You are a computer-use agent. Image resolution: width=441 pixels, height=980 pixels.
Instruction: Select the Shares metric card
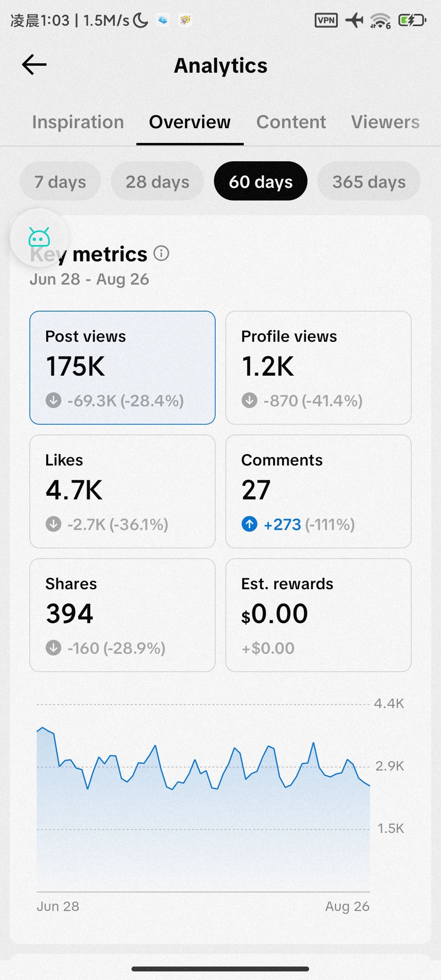click(122, 615)
